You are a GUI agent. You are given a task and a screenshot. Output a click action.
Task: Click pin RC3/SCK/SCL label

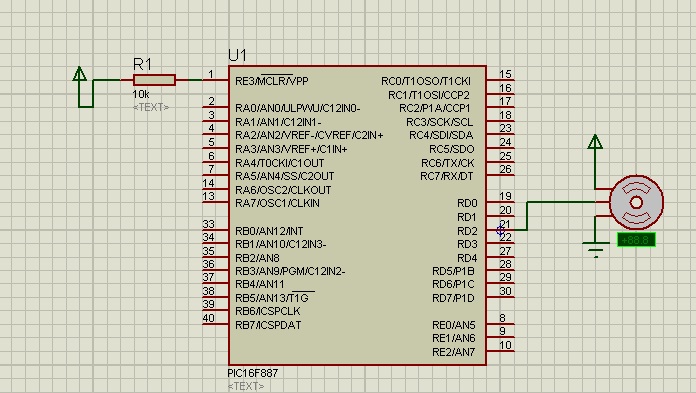(x=439, y=122)
